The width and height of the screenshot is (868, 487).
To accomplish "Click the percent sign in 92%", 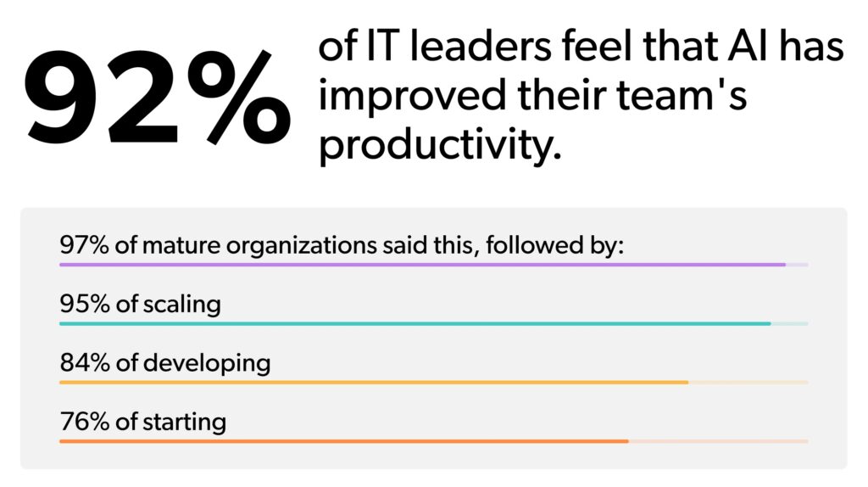I will pyautogui.click(x=239, y=98).
